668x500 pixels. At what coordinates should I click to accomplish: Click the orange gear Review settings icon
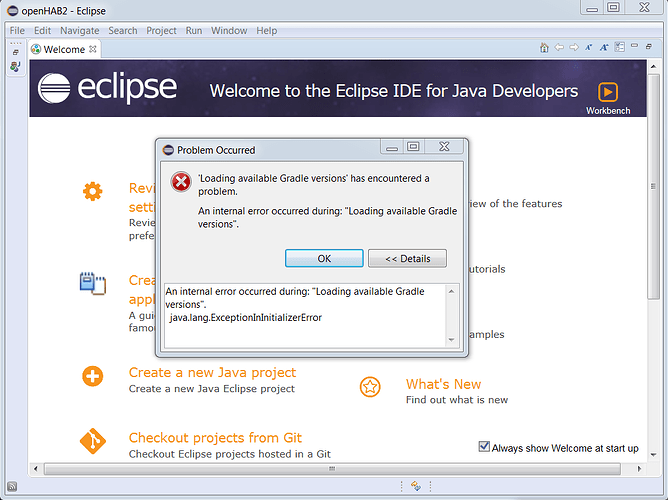[x=92, y=191]
